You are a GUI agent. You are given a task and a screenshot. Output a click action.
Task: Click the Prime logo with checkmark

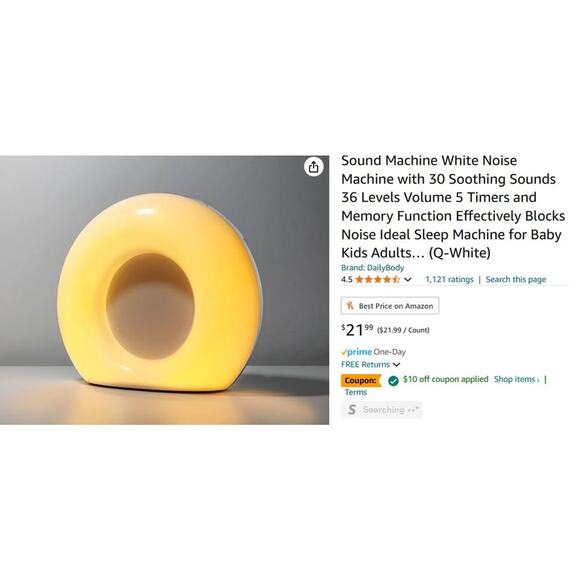coord(356,352)
